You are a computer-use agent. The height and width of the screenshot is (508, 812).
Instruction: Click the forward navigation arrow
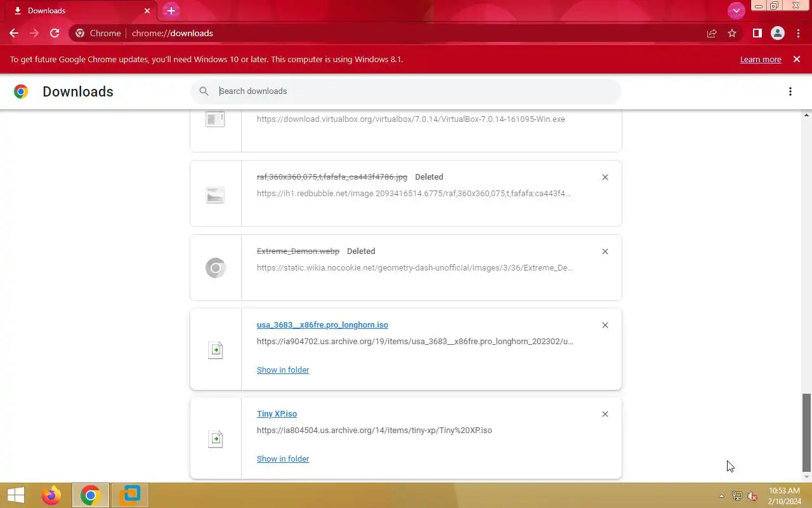click(34, 33)
